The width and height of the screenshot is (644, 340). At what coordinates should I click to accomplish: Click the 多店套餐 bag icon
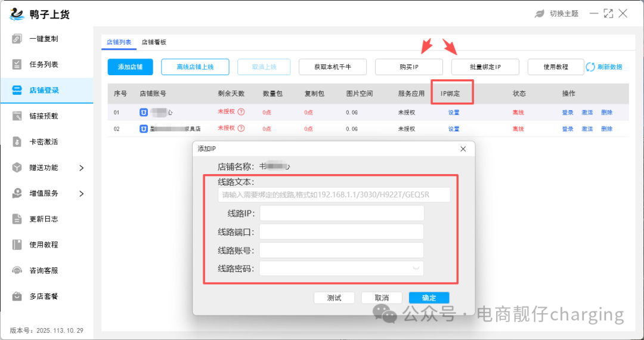pyautogui.click(x=17, y=296)
